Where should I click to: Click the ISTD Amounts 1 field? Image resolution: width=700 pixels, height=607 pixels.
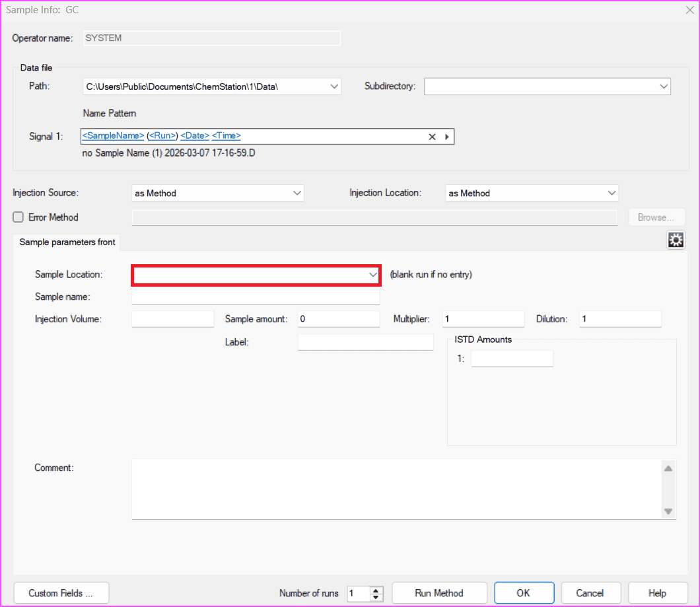[x=512, y=359]
